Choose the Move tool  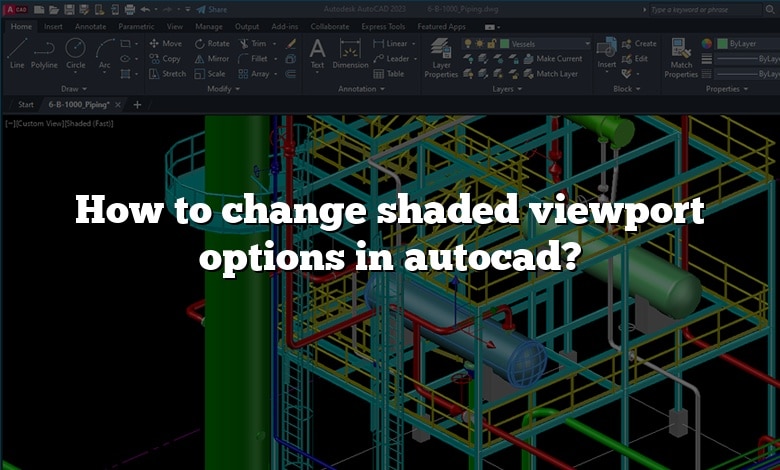click(166, 44)
